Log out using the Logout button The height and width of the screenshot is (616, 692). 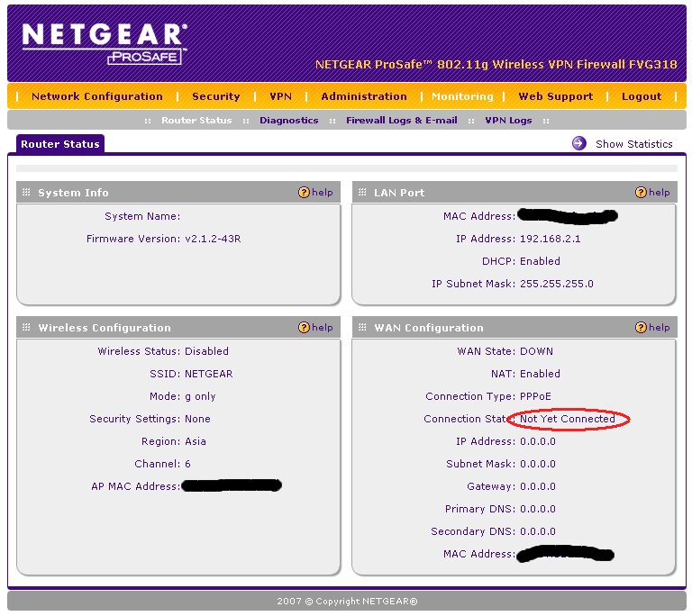(x=641, y=96)
